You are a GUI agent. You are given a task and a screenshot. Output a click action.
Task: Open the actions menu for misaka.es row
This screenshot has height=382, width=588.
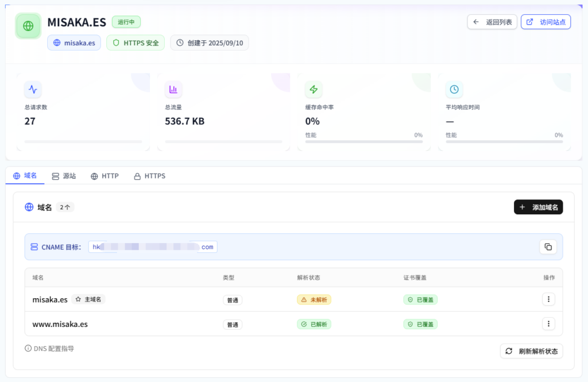[548, 299]
